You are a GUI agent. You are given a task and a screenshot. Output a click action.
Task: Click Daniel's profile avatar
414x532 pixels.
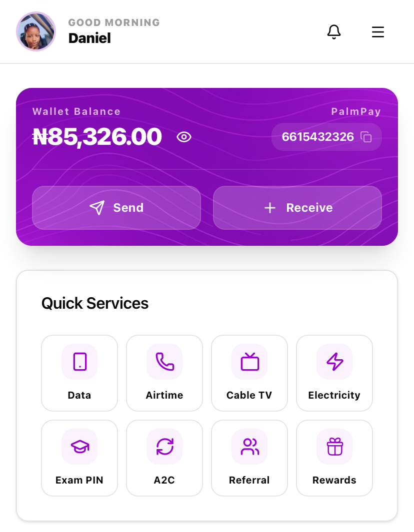[x=36, y=31]
